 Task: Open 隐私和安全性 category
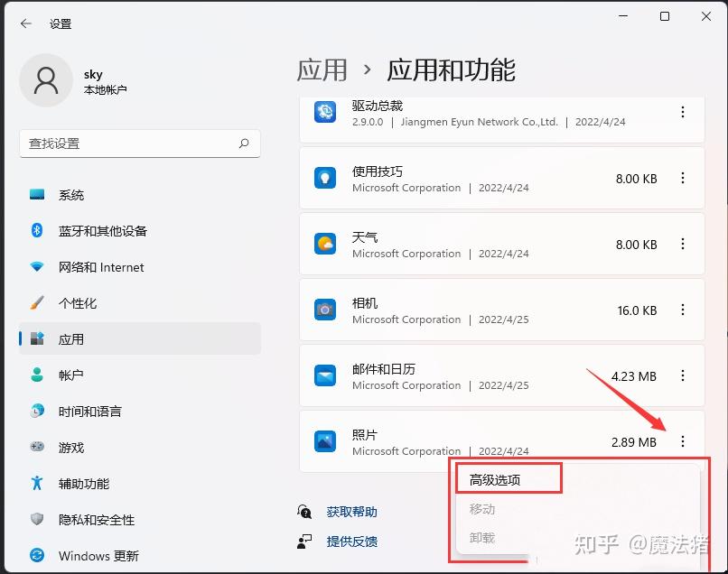point(140,520)
